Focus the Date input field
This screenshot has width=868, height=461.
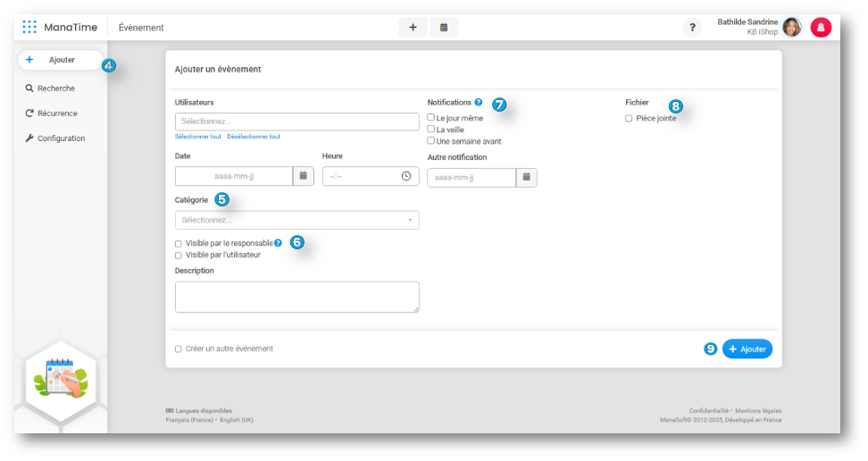pyautogui.click(x=234, y=176)
